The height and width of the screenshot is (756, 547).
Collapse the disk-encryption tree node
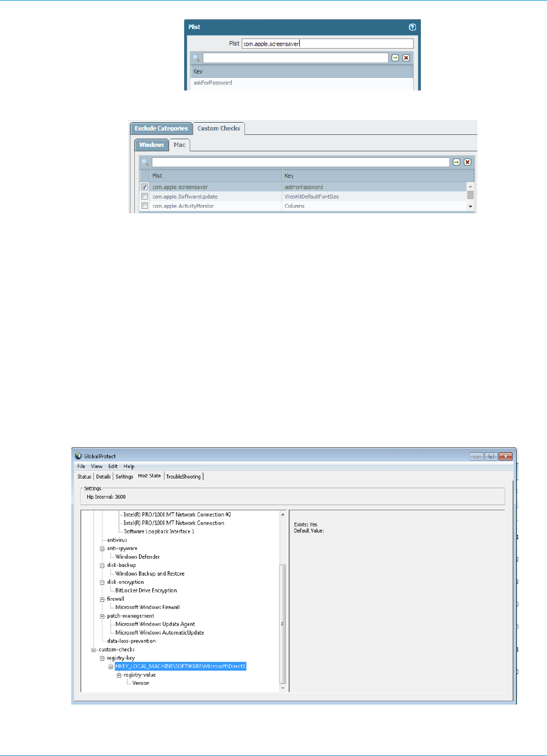click(102, 582)
